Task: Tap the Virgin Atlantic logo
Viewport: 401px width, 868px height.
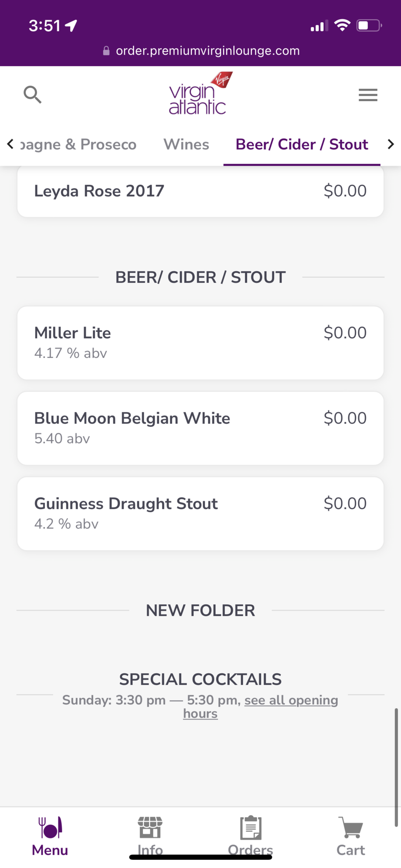Action: 200,93
